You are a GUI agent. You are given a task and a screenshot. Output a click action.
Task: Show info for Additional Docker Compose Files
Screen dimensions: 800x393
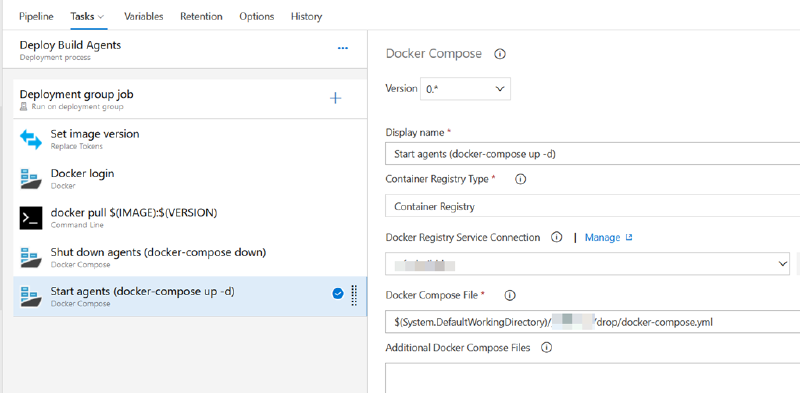click(x=547, y=348)
